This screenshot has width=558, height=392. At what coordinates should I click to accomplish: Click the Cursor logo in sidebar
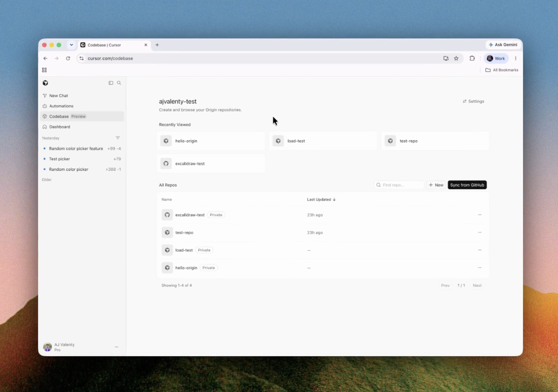pyautogui.click(x=45, y=83)
